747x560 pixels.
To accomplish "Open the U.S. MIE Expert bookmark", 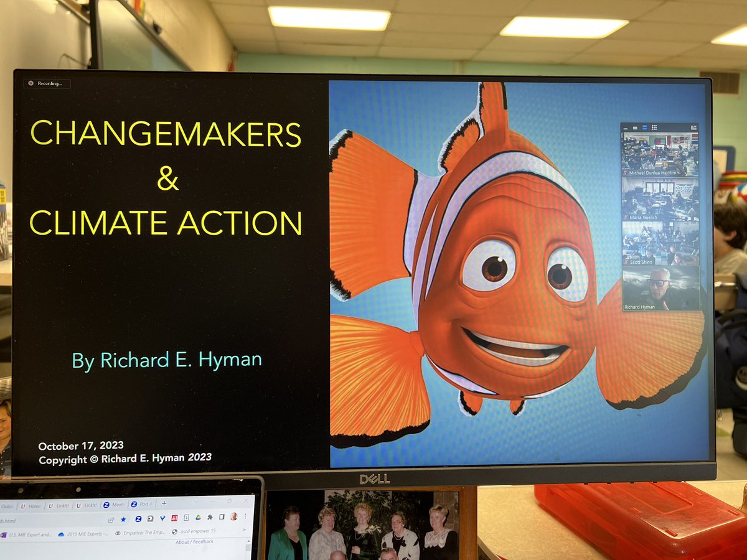I will 26,534.
